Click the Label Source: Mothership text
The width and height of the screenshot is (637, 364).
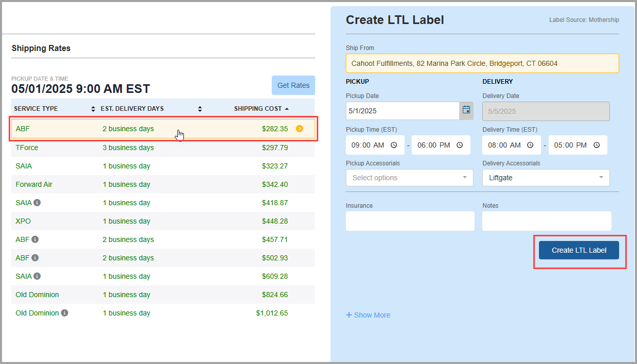[584, 20]
